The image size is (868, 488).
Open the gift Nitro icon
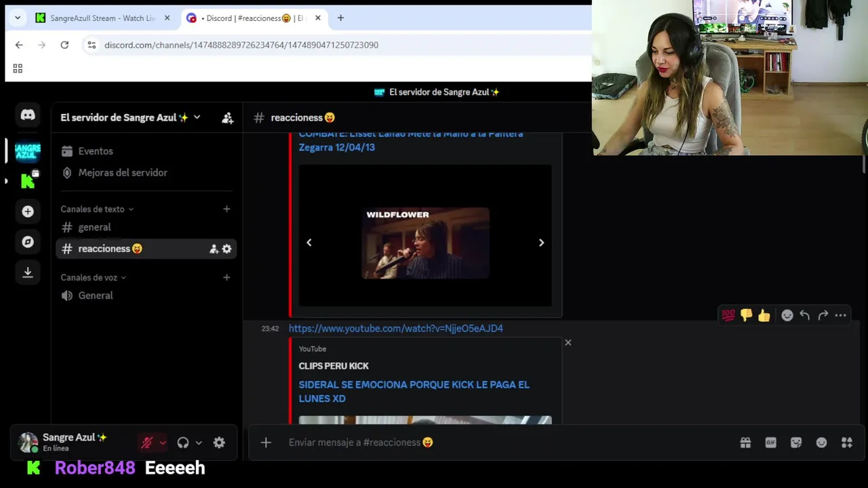tap(745, 443)
